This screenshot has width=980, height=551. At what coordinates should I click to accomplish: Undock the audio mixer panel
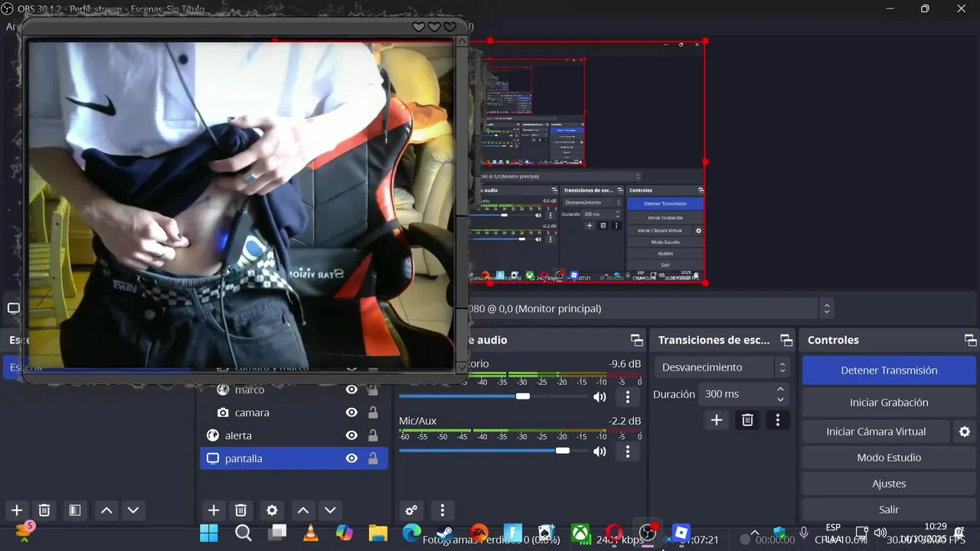[636, 340]
